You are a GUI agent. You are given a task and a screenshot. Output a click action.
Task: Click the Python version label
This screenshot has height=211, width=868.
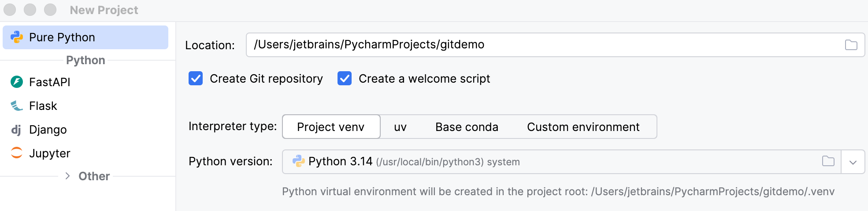(230, 161)
